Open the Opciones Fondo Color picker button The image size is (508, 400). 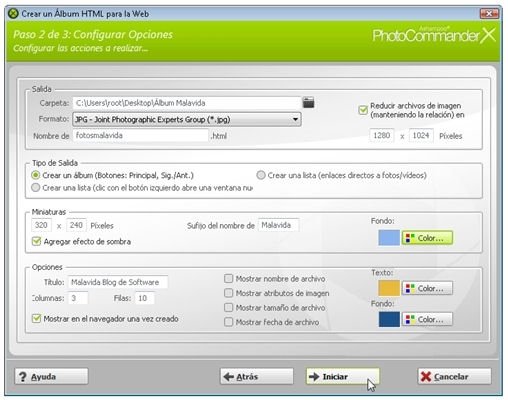pos(427,319)
